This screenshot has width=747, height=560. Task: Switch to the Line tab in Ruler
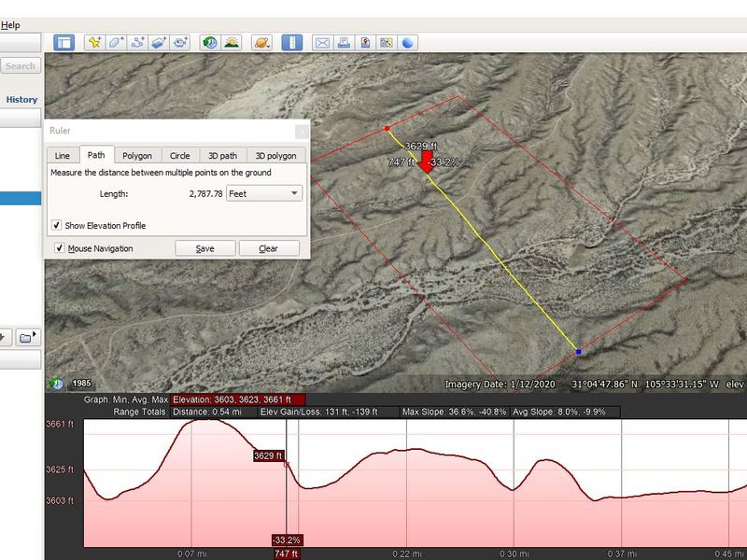click(x=62, y=156)
